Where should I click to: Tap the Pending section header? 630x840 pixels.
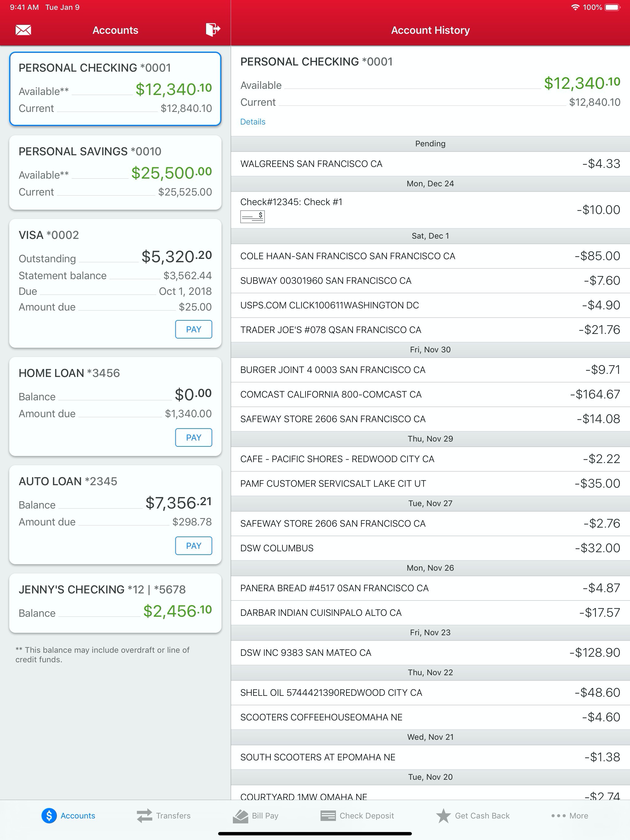pyautogui.click(x=430, y=144)
